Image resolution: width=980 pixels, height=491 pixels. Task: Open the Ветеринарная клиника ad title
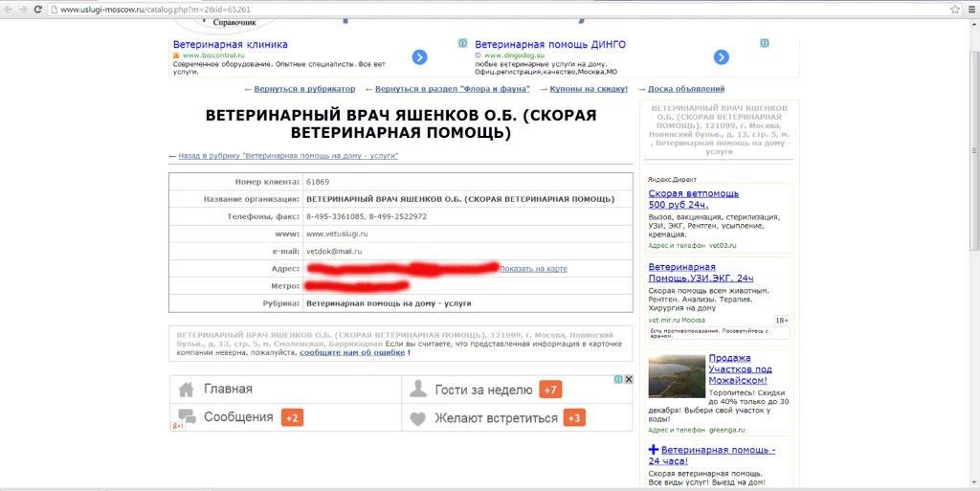(x=231, y=44)
